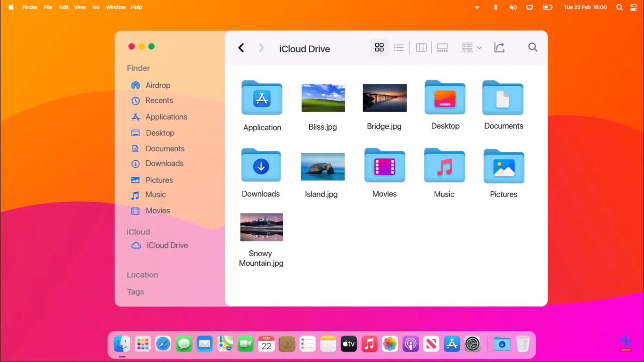Select iCloud Drive in the sidebar
This screenshot has height=362, width=644.
tap(167, 246)
